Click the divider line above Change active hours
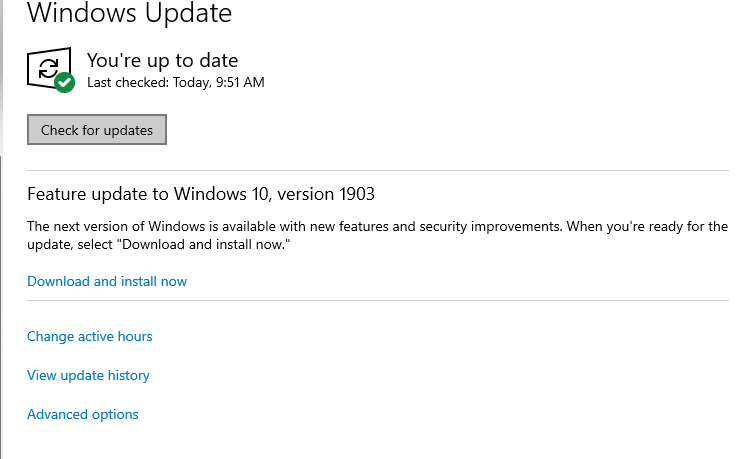Image resolution: width=753 pixels, height=459 pixels. pyautogui.click(x=377, y=300)
